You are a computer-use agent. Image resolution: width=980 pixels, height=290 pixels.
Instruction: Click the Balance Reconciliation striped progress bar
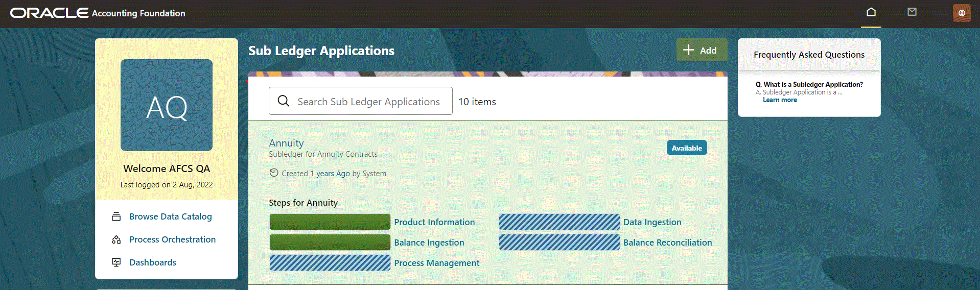tap(559, 243)
